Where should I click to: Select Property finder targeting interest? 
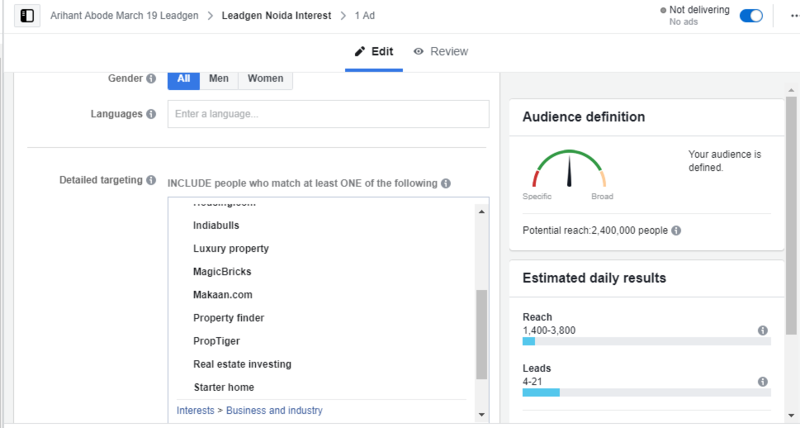(x=229, y=318)
